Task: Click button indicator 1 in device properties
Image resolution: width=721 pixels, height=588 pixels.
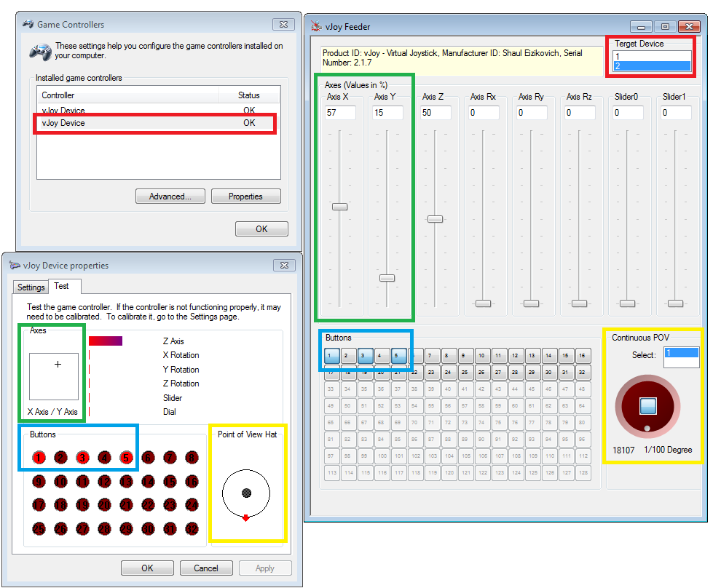Action: pos(39,458)
